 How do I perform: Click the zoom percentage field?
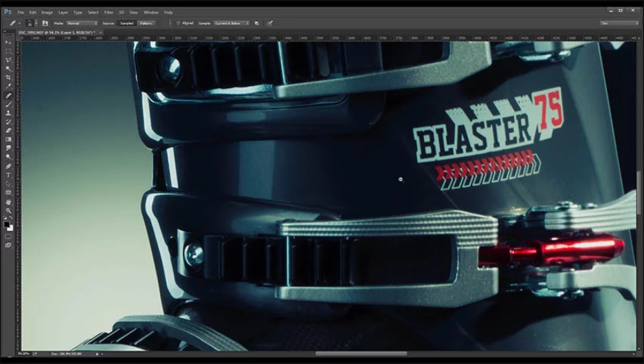(23, 354)
